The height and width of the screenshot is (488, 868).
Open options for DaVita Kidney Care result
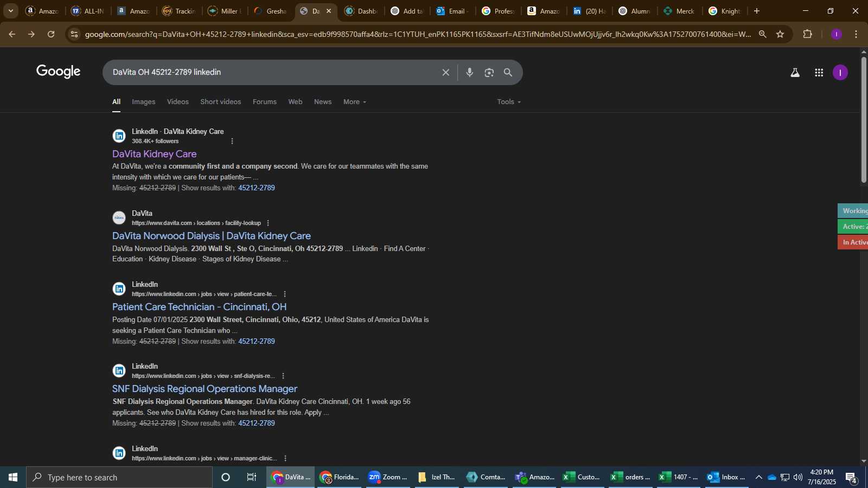232,142
